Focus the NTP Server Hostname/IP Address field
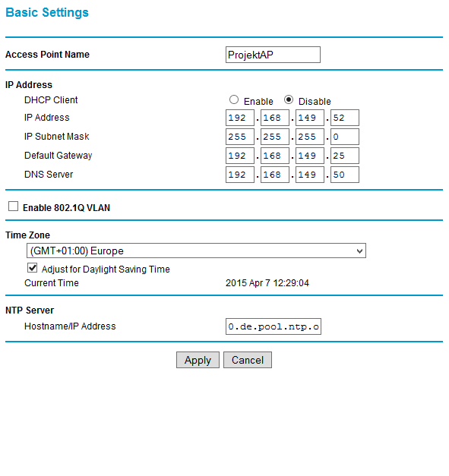 point(274,326)
